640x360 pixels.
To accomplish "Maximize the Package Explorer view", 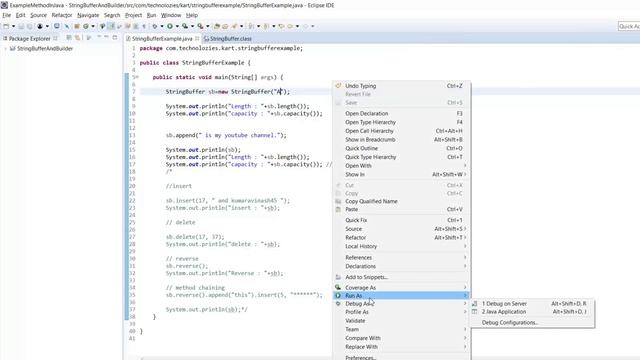I will point(115,37).
